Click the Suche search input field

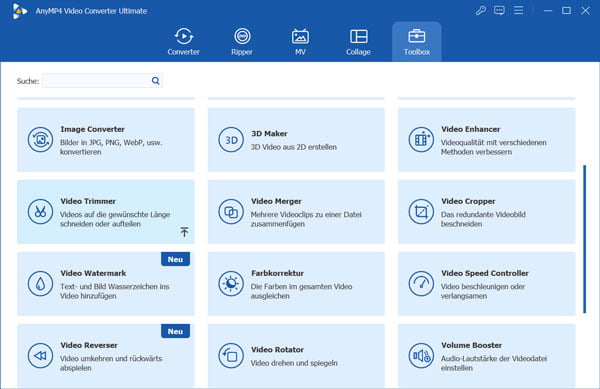[x=102, y=81]
